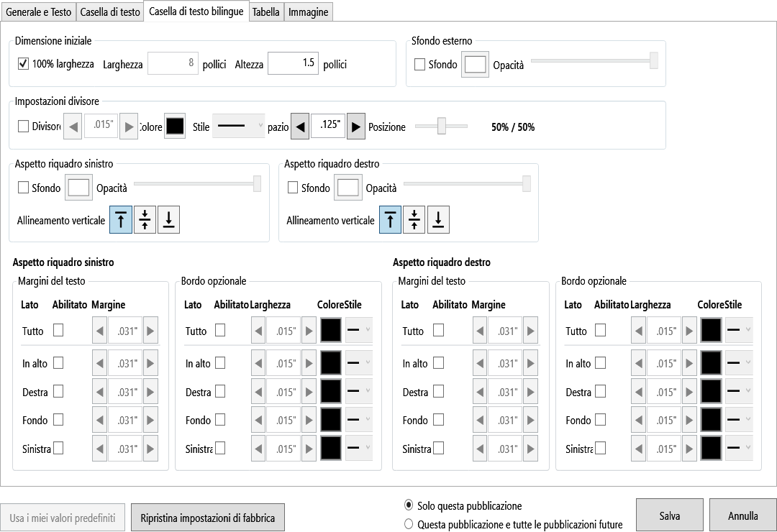This screenshot has height=532, width=777.
Task: Select top vertical alignment for left pane
Action: click(x=120, y=219)
